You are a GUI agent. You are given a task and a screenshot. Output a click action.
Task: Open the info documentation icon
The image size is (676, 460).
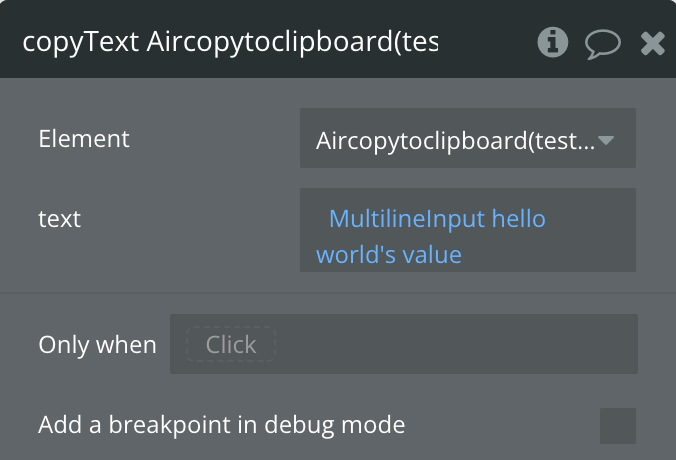coord(553,42)
